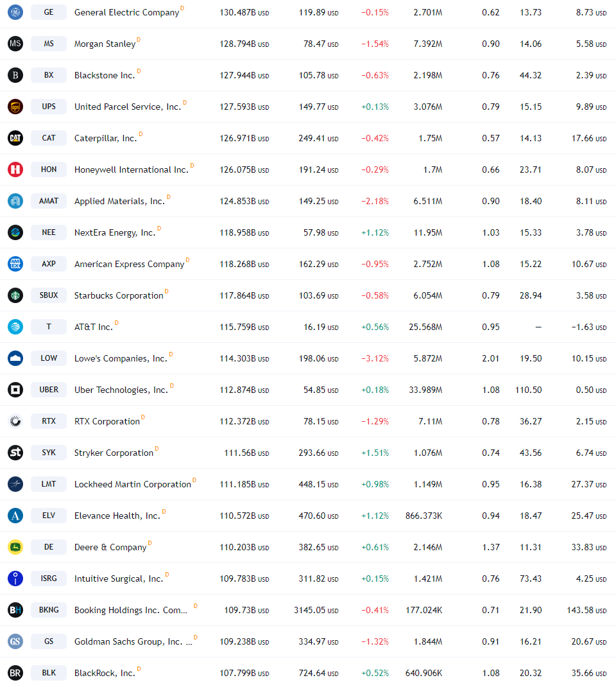Click Elevance Health price 470.60 USD
This screenshot has width=616, height=687.
[319, 516]
